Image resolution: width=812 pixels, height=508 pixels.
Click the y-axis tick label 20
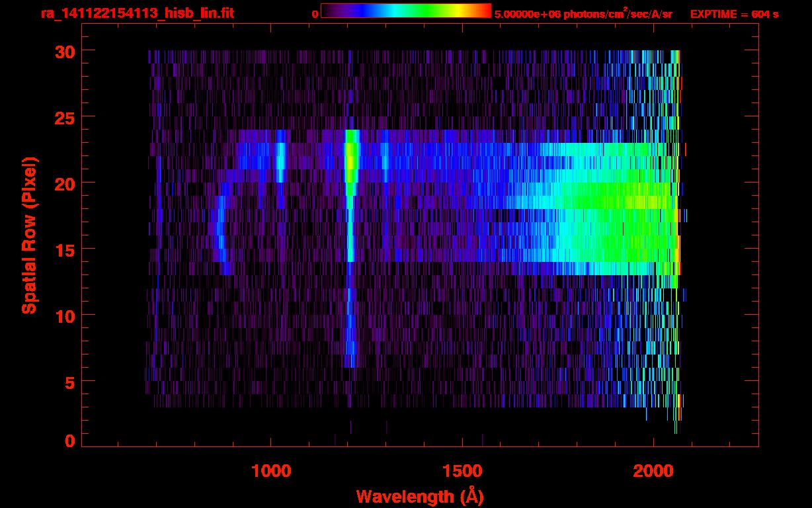[63, 183]
